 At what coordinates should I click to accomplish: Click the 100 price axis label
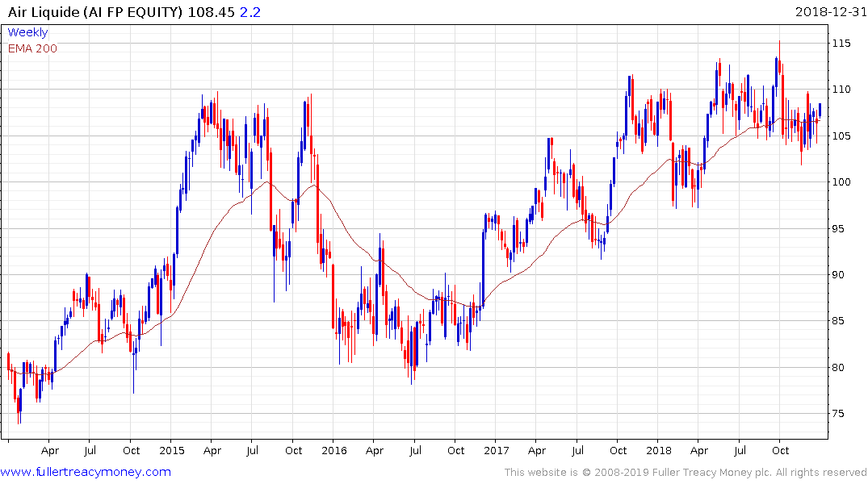841,182
